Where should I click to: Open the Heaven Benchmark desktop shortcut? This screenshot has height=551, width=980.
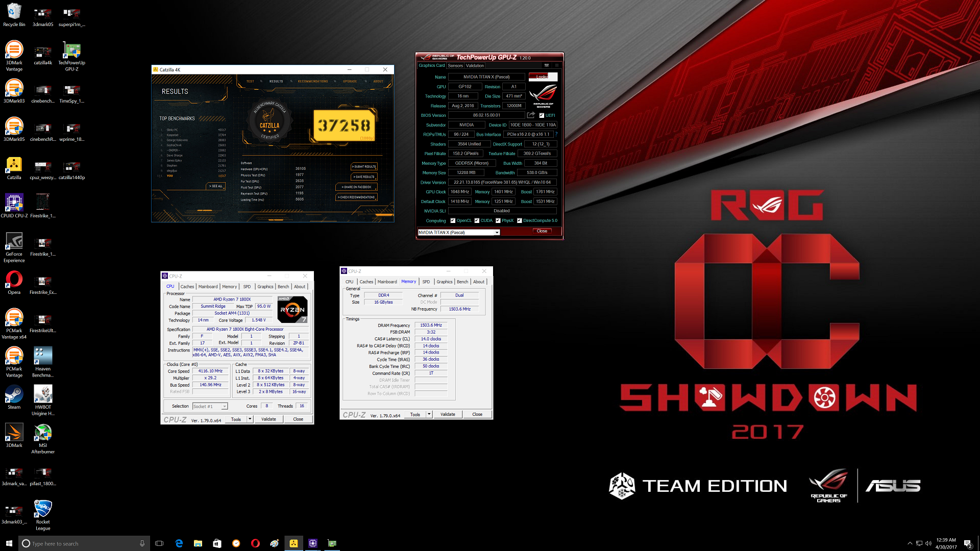point(43,362)
